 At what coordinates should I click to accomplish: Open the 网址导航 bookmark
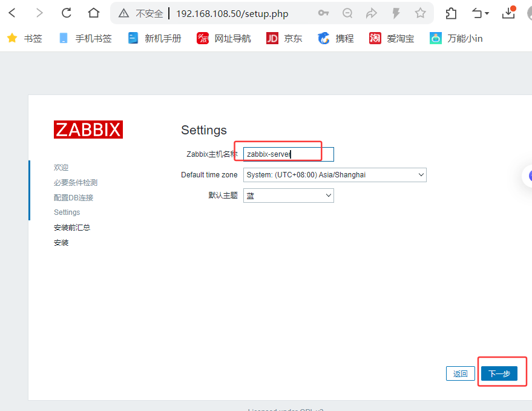coord(224,38)
